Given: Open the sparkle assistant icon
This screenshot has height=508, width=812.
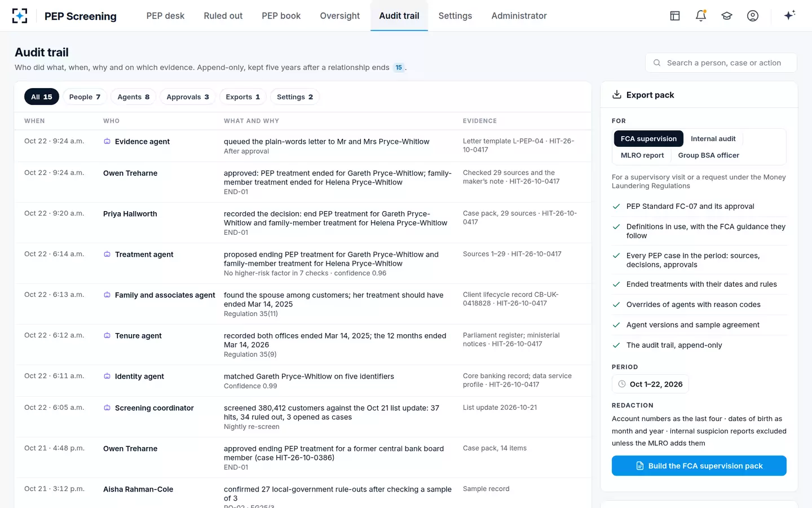Looking at the screenshot, I should (x=789, y=15).
